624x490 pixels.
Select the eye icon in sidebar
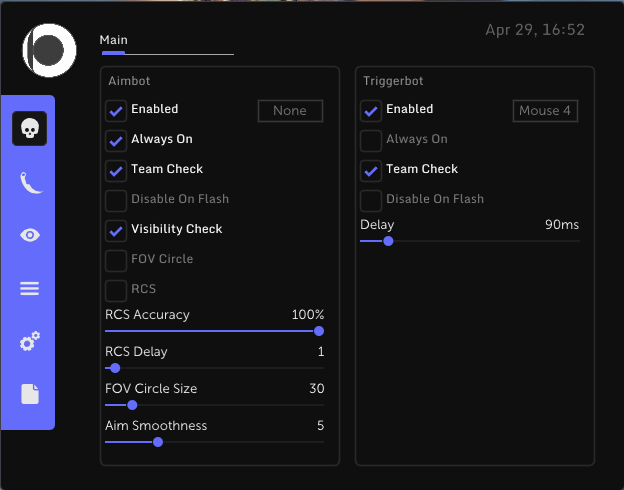(30, 235)
